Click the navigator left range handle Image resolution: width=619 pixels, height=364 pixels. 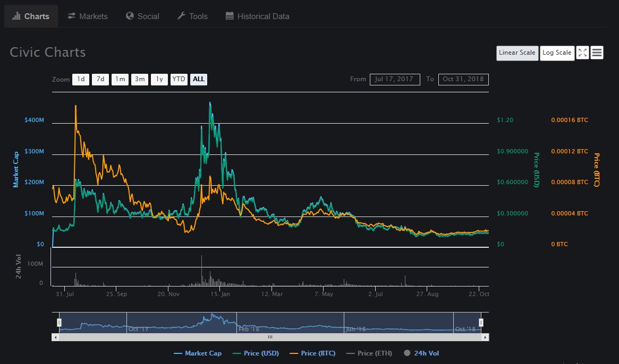(x=59, y=323)
